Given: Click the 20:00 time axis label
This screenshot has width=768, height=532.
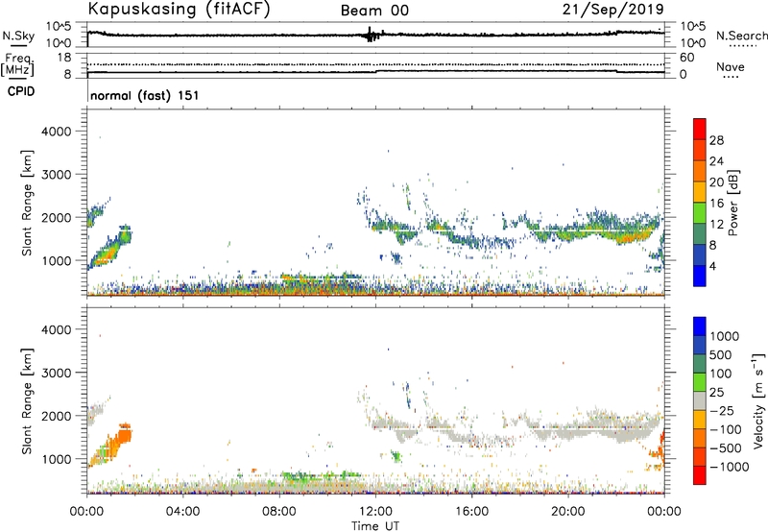Looking at the screenshot, I should coord(567,512).
